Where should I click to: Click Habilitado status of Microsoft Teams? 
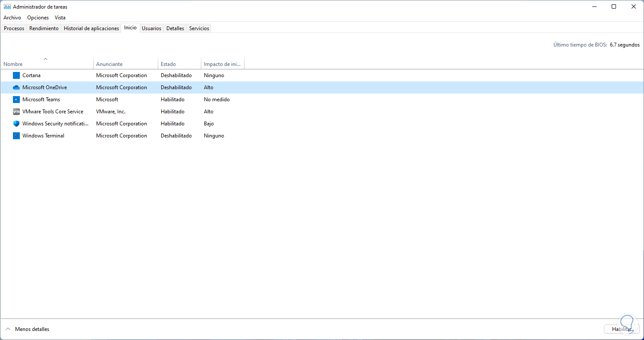[172, 100]
